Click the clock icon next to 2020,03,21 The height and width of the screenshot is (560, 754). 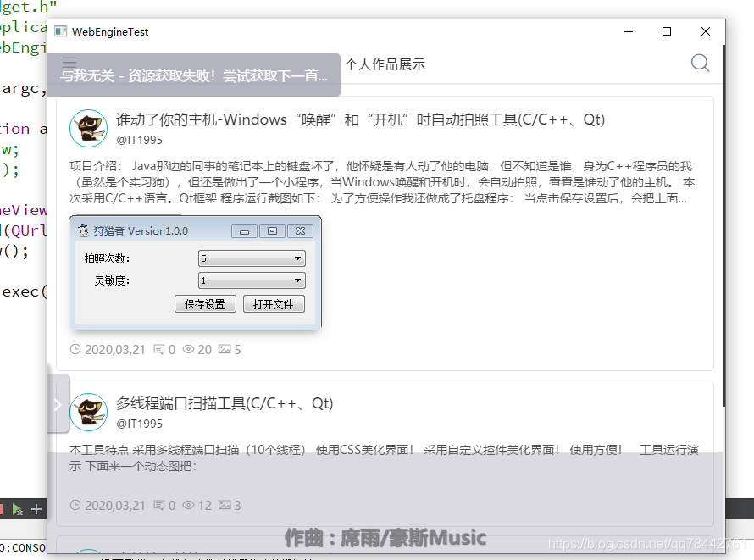(x=75, y=349)
